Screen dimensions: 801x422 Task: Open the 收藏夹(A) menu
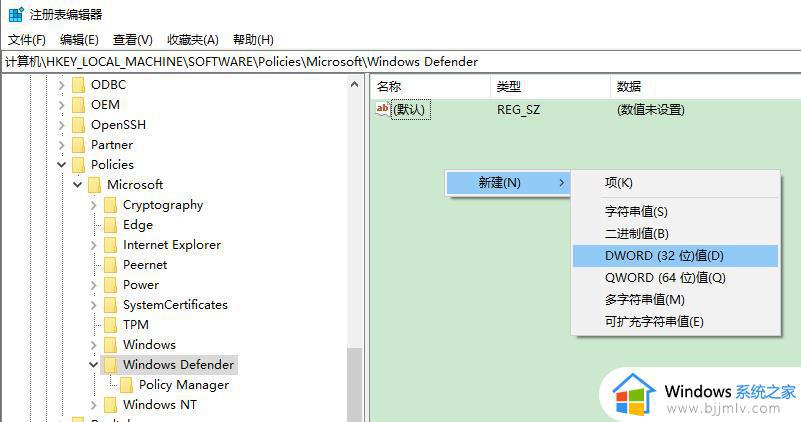click(193, 40)
